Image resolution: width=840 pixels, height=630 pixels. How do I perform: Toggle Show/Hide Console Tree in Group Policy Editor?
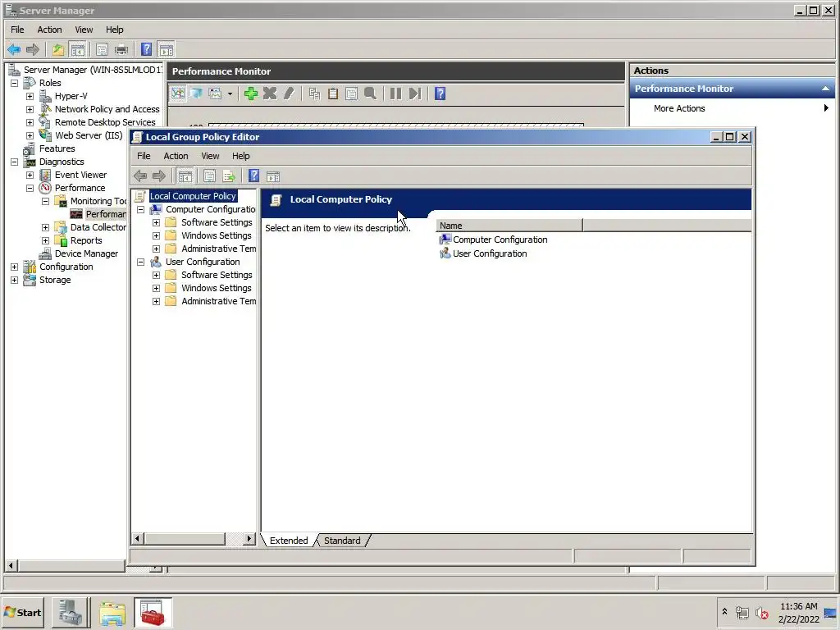tap(185, 176)
